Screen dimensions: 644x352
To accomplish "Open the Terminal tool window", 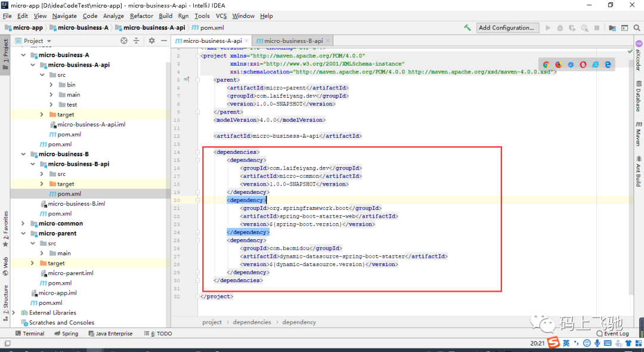I will point(30,334).
